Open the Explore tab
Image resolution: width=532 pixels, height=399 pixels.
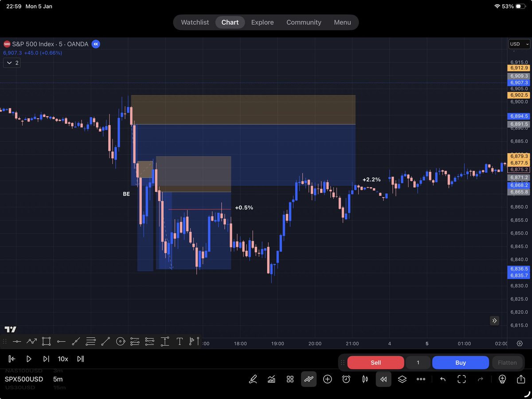pos(262,22)
